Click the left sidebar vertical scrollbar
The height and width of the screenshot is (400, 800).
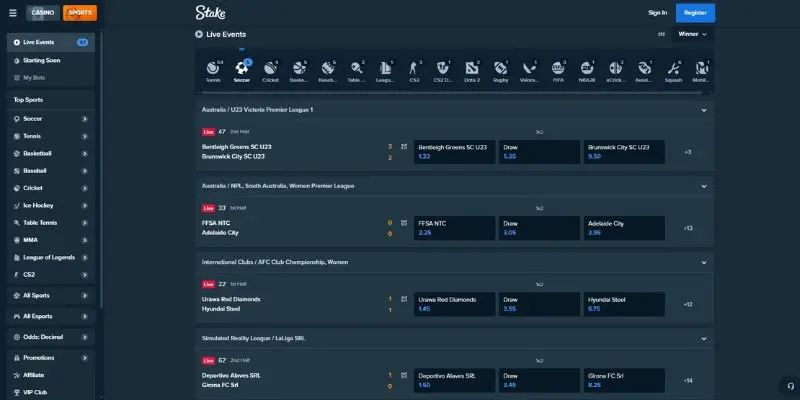coord(101,168)
